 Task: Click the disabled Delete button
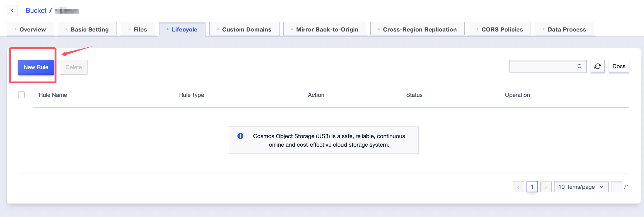74,67
